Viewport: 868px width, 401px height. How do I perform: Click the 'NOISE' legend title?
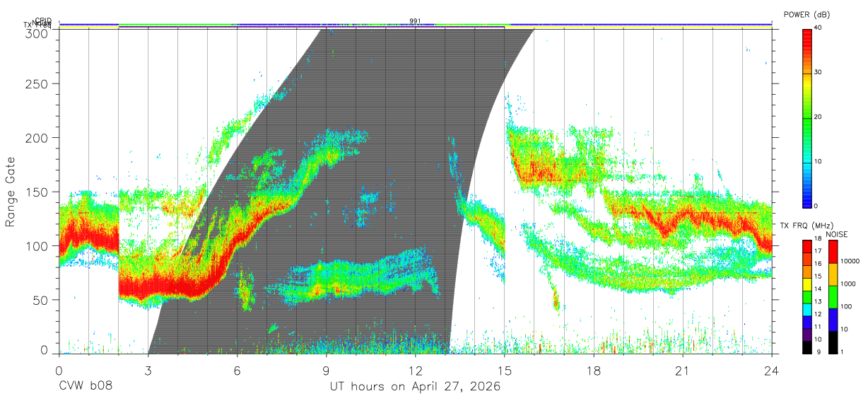pos(836,234)
